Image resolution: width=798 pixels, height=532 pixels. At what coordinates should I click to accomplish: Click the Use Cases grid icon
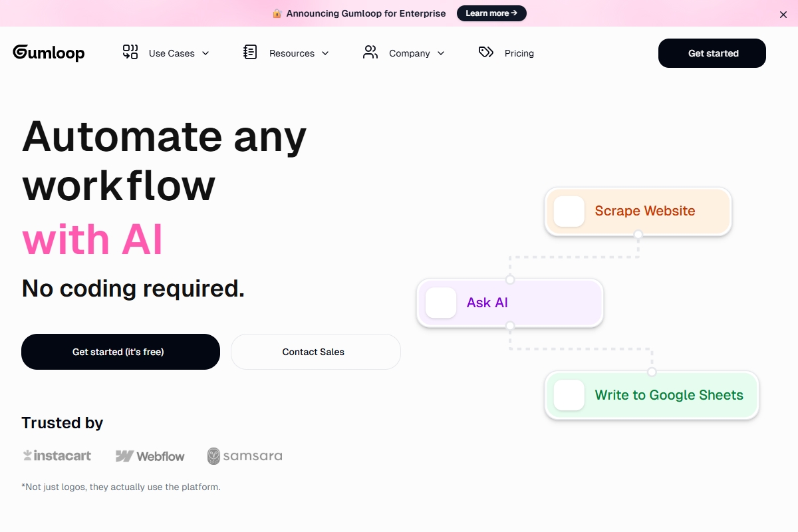click(130, 53)
